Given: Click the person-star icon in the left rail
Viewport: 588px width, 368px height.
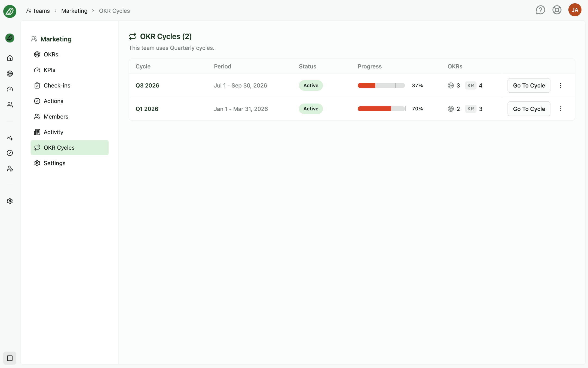Looking at the screenshot, I should coord(10,169).
